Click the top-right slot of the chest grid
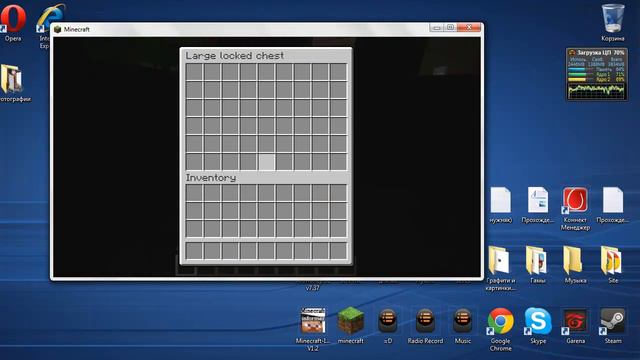Image resolution: width=640 pixels, height=360 pixels. pos(338,72)
